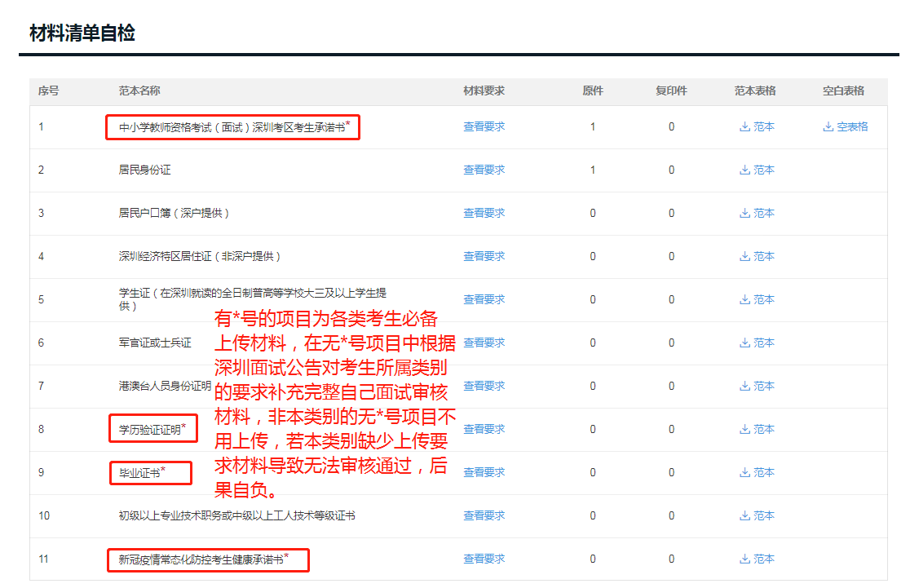View 查看要求 for 初级以上专业技术职务 row
The width and height of the screenshot is (919, 588).
coord(484,515)
